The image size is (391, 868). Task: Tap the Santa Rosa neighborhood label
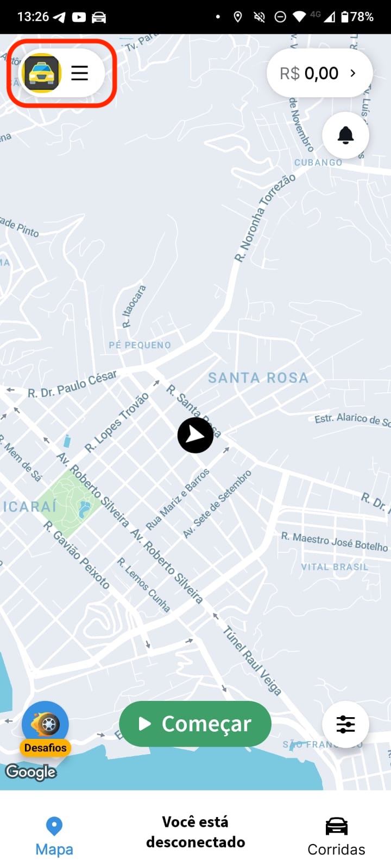[x=258, y=378]
